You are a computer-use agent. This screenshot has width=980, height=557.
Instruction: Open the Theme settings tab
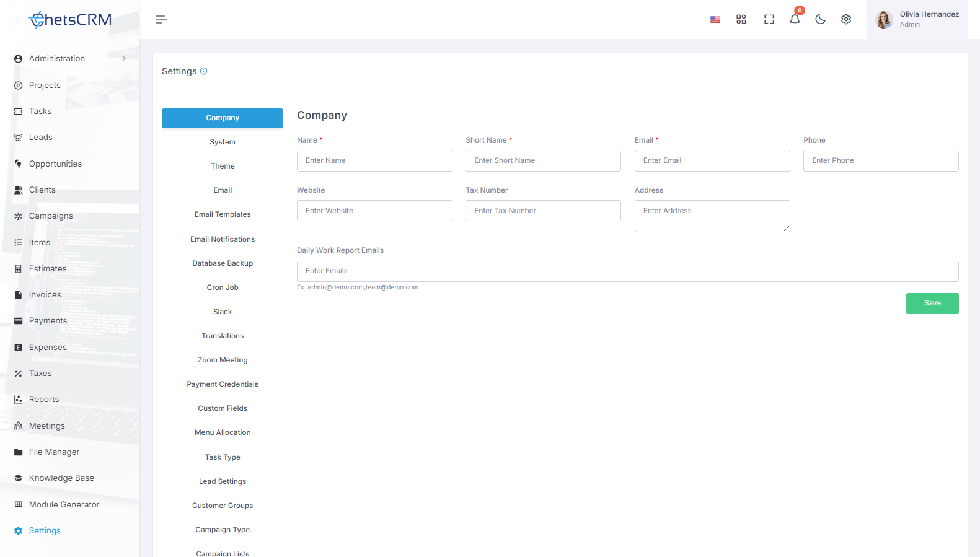pos(223,167)
